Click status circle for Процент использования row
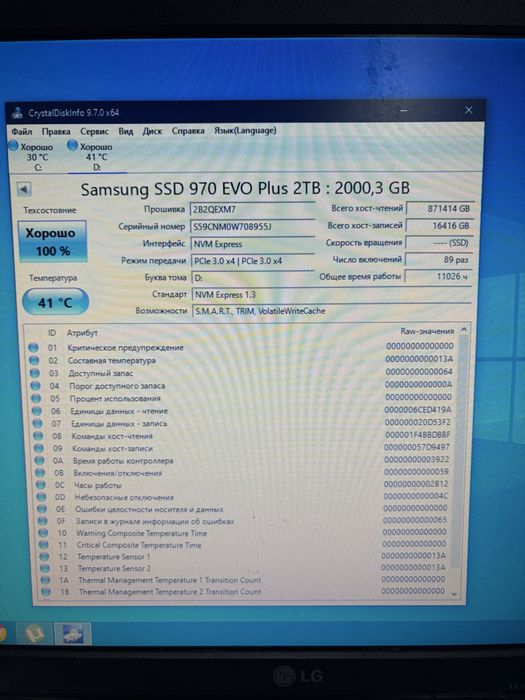Screen dimensions: 525x700 pyautogui.click(x=36, y=398)
